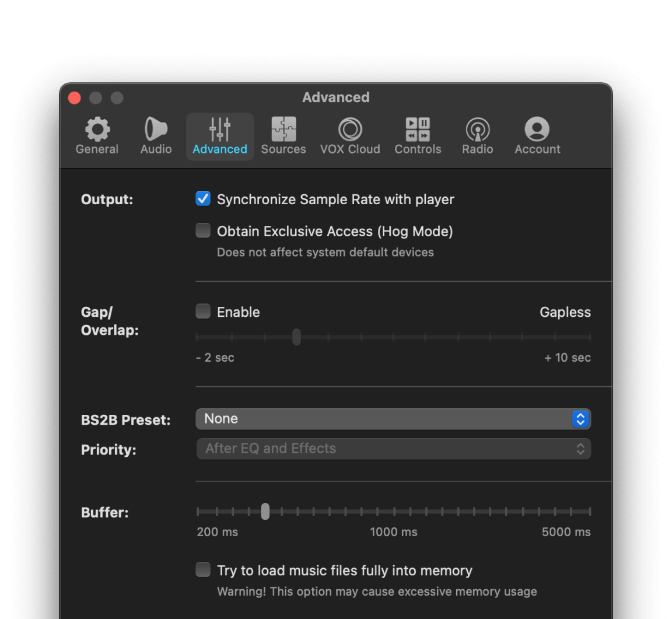Click the Gap/Overlap slider handle
The height and width of the screenshot is (619, 672).
tap(296, 337)
